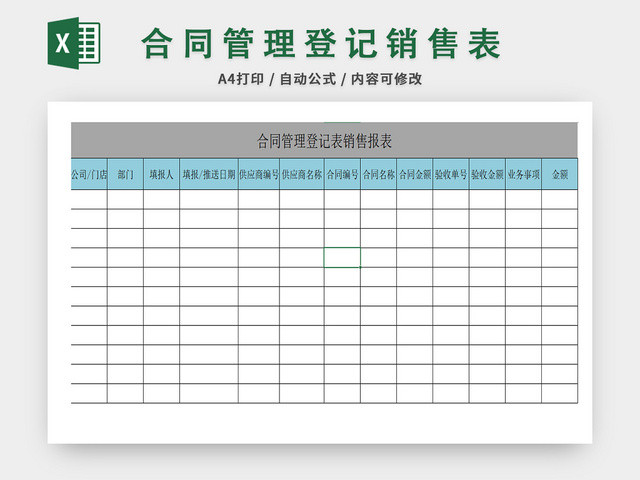Click the green Excel logo icon
640x480 pixels.
pyautogui.click(x=74, y=43)
